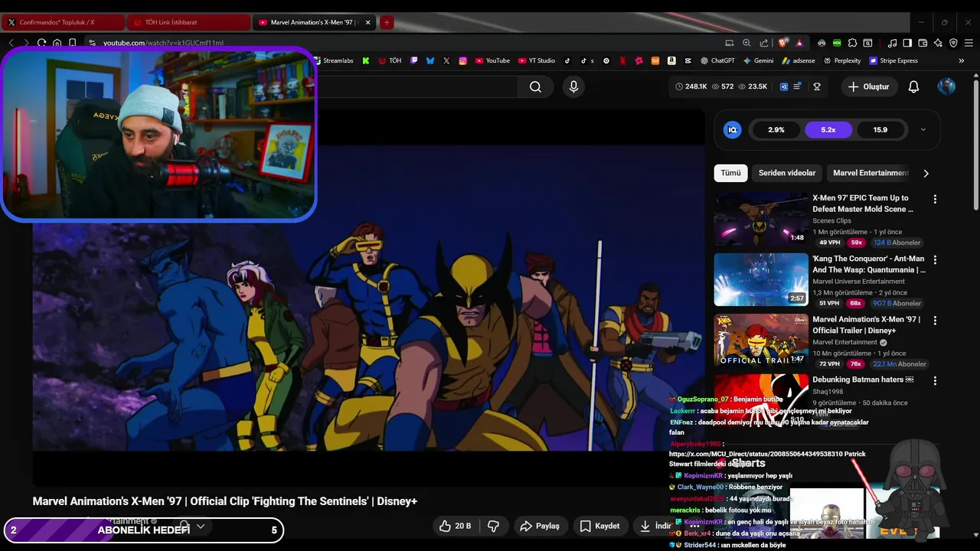Screen dimensions: 980x551
Task: Expand the vidIQ score panel chevron
Action: [x=923, y=129]
